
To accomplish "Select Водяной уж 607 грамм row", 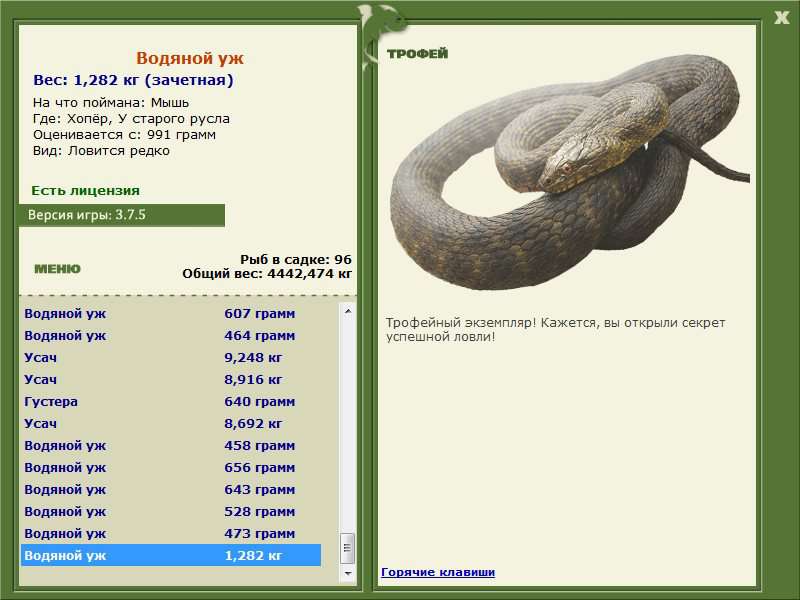I will click(171, 313).
